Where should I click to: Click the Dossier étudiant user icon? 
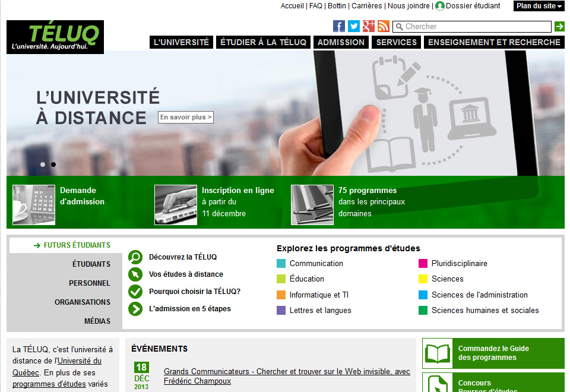coord(440,6)
